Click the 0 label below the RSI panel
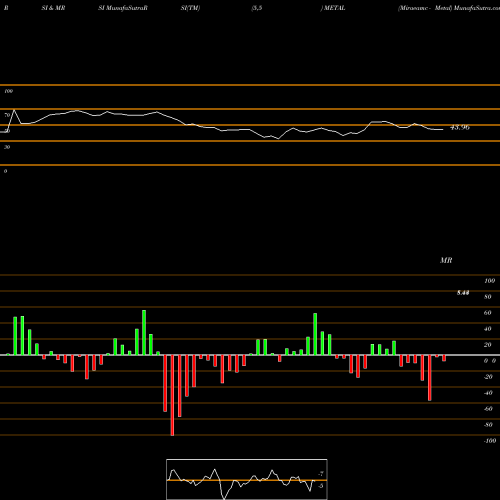This screenshot has width=500, height=500. tap(5, 171)
